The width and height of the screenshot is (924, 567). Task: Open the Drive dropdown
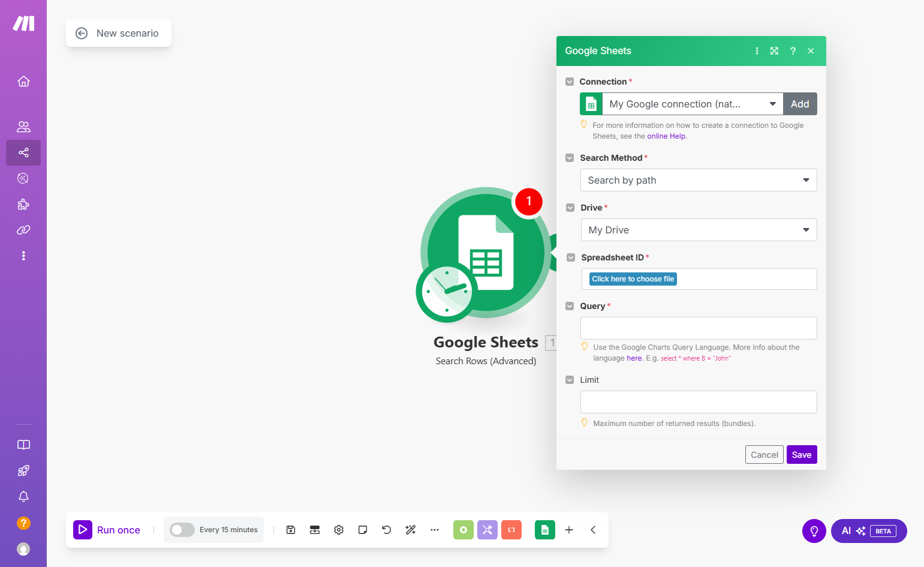pyautogui.click(x=699, y=230)
